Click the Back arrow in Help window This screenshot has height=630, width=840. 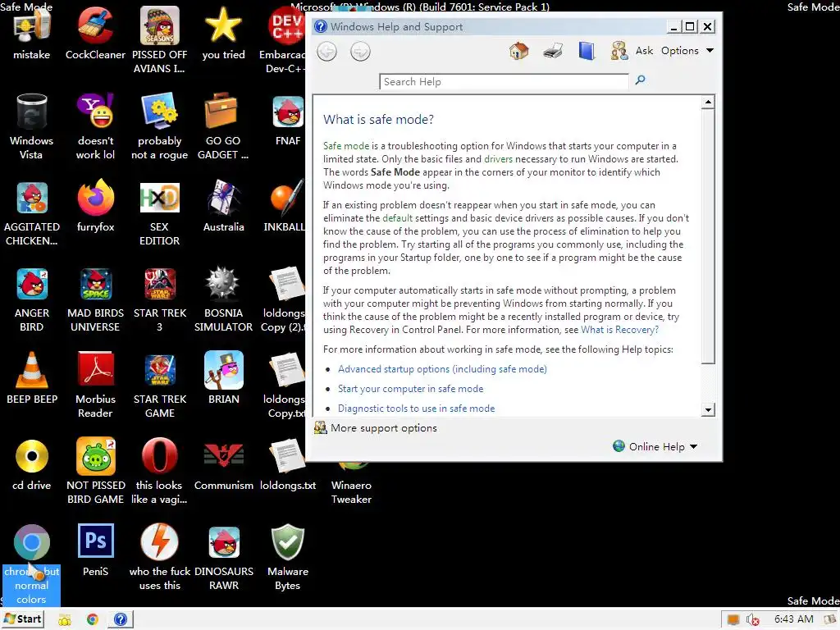click(x=326, y=52)
